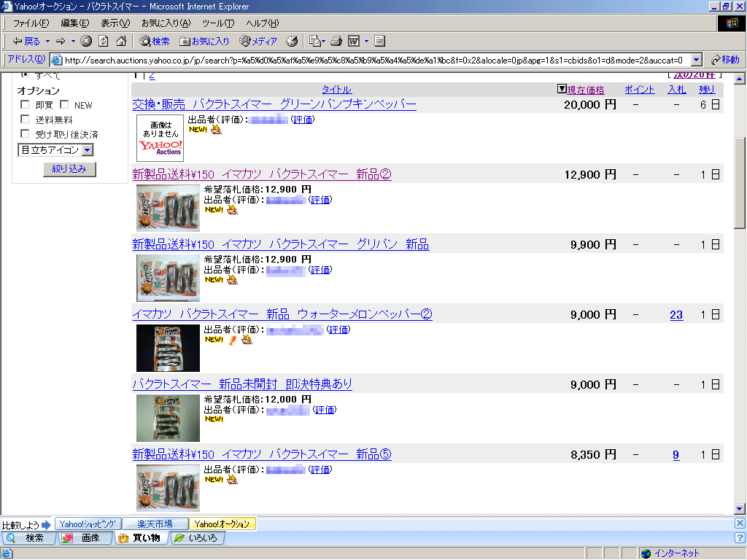Sort by タイトル column header
Viewport: 747px width, 560px height.
tap(336, 89)
